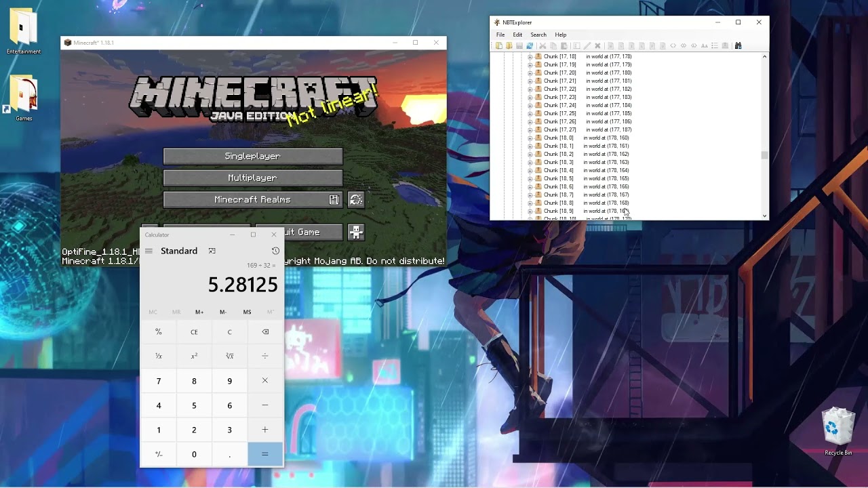Click the Paste clipboard icon in NBTExplorer

[x=564, y=45]
